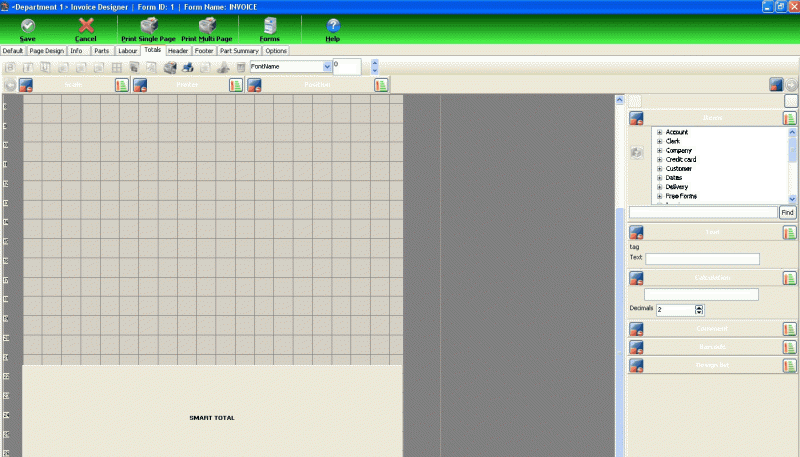Click blue-red icon left of Printer panel
Image resolution: width=800 pixels, height=457 pixels.
140,85
